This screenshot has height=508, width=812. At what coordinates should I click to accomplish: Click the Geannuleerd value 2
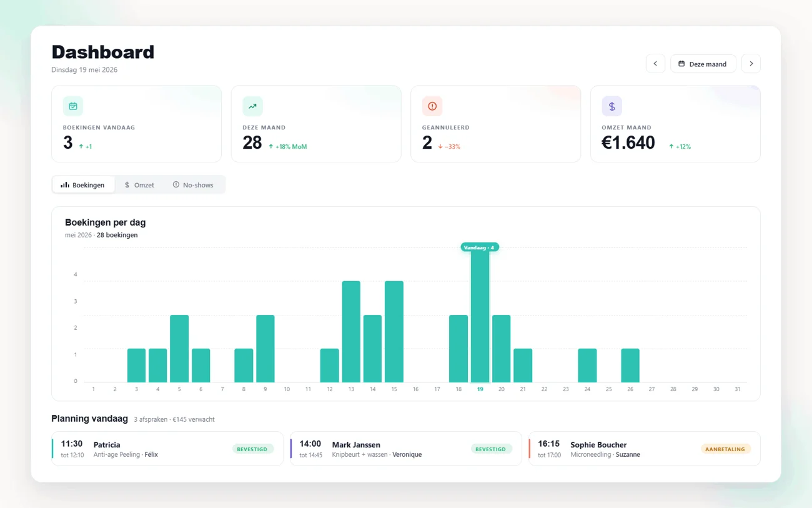427,143
